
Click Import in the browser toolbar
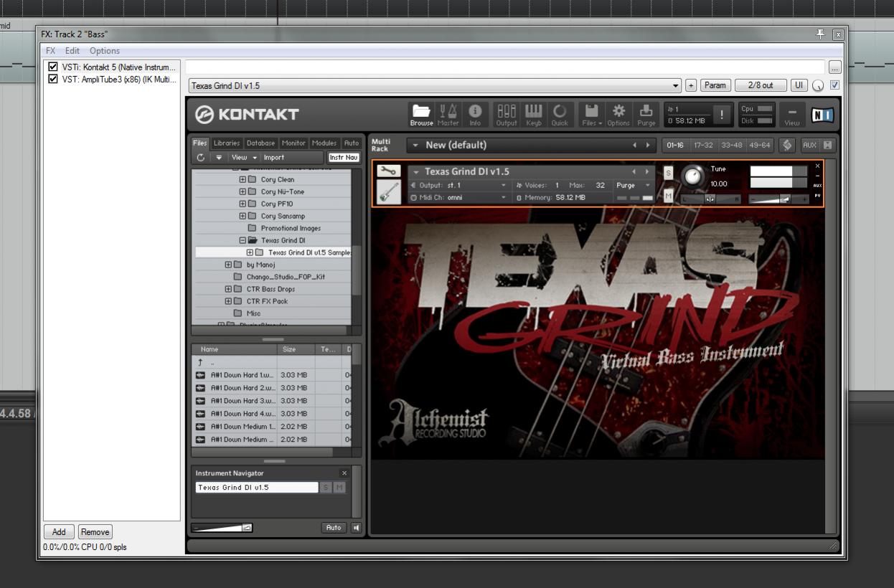[274, 158]
